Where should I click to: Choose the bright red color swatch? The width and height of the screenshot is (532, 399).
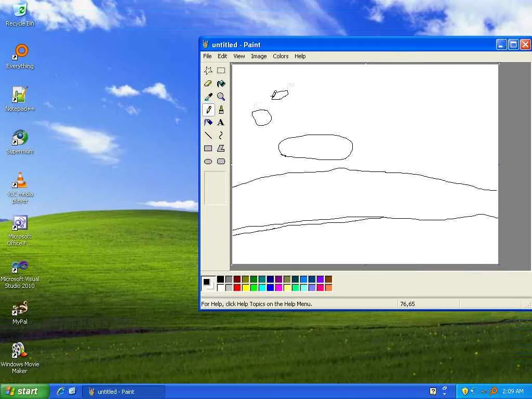coord(237,288)
